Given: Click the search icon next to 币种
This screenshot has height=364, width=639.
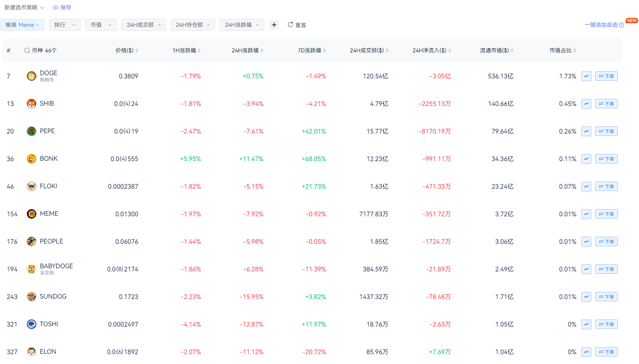Looking at the screenshot, I should tap(27, 50).
